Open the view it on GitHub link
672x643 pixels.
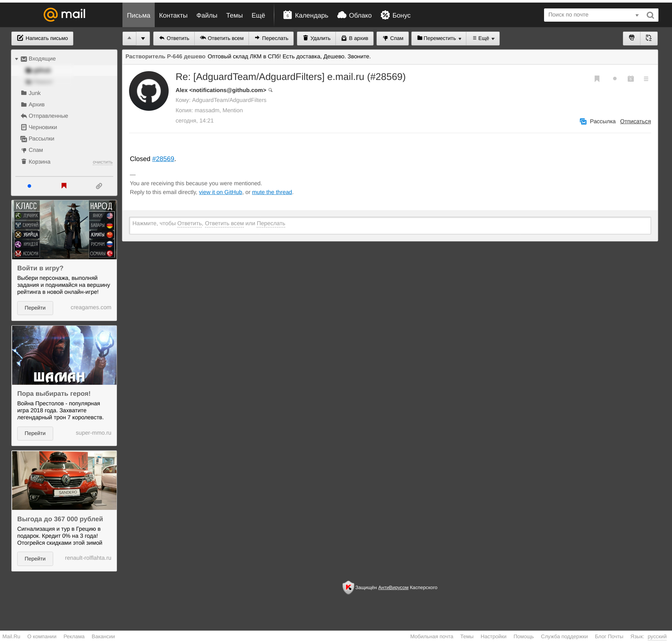[x=220, y=192]
